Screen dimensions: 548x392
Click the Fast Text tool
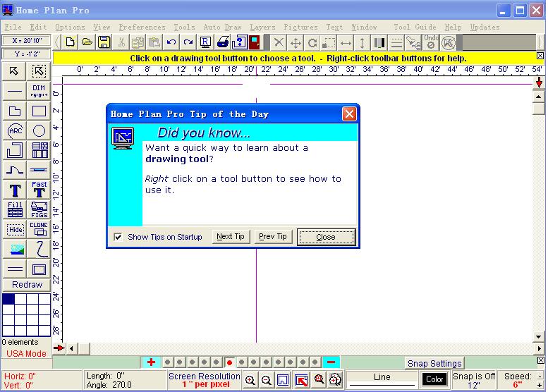coord(39,190)
